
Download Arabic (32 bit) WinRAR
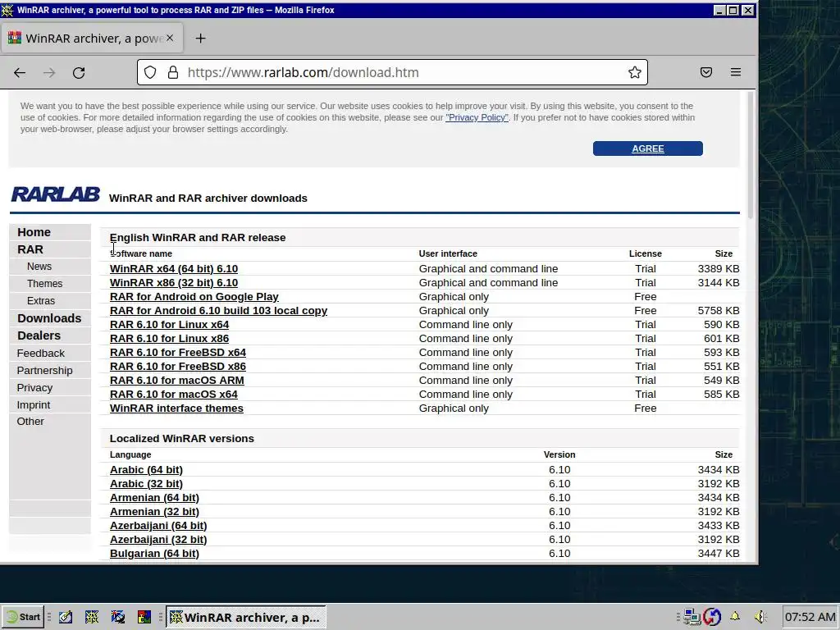[x=146, y=484]
